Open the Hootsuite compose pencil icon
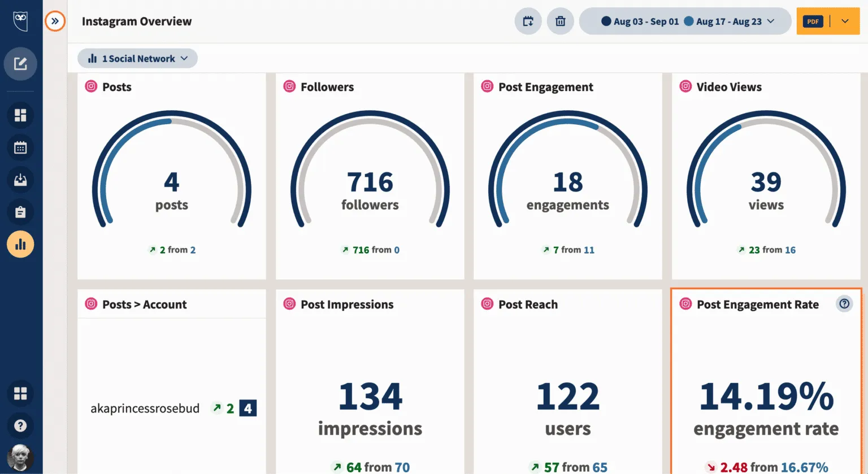The height and width of the screenshot is (474, 868). tap(20, 64)
